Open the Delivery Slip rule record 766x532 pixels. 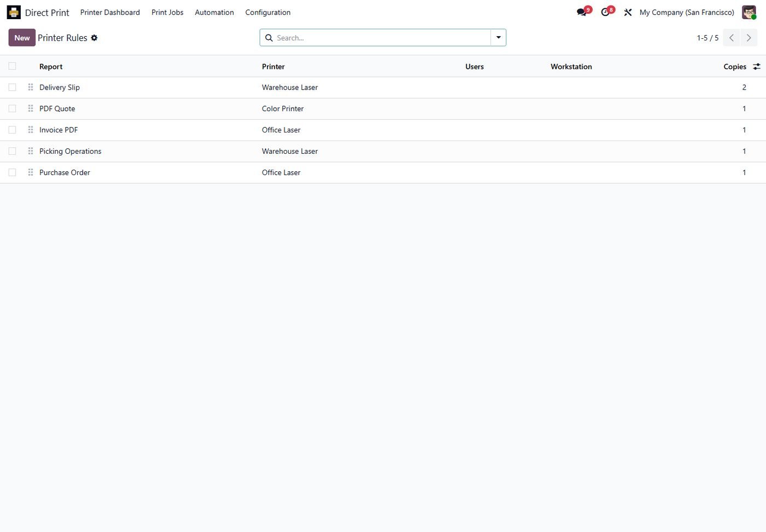[x=60, y=87]
